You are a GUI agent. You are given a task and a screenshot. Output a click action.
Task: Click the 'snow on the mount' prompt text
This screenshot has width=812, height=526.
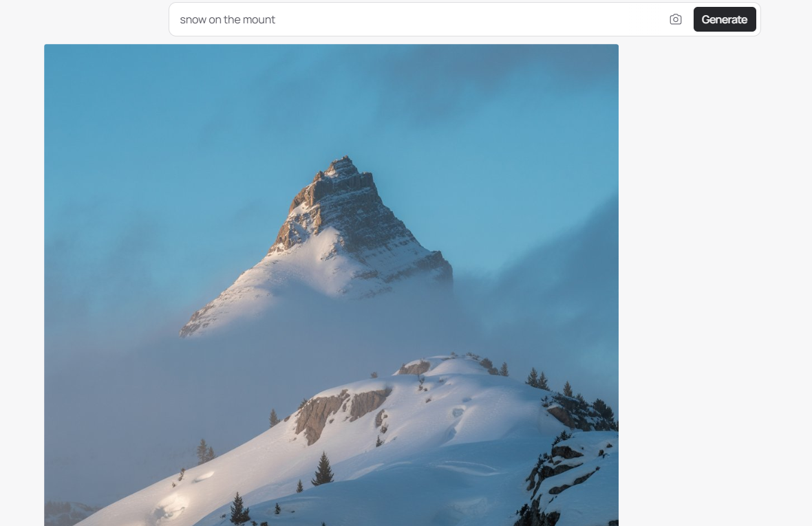click(227, 20)
